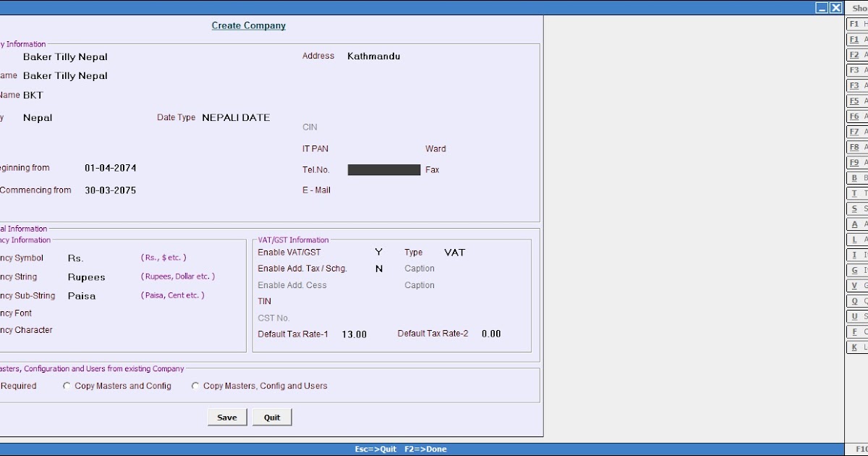
Task: Click Esc=>Quit in the status bar
Action: [x=375, y=449]
